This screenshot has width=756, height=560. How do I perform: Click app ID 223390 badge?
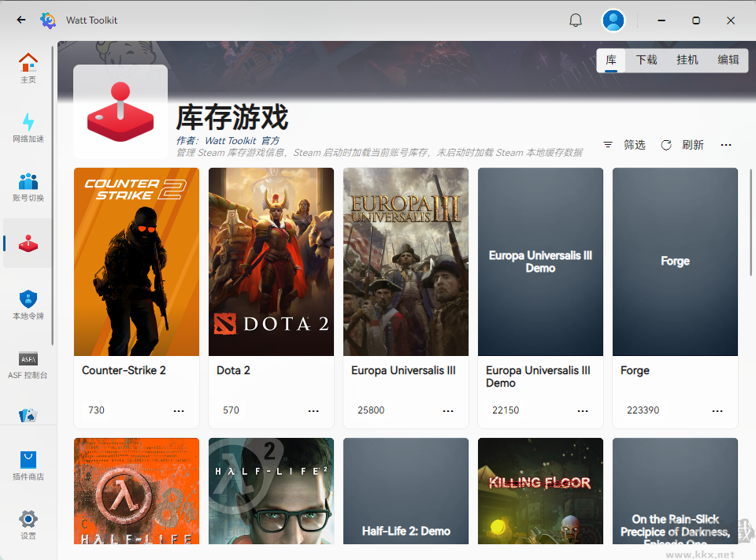(x=643, y=410)
